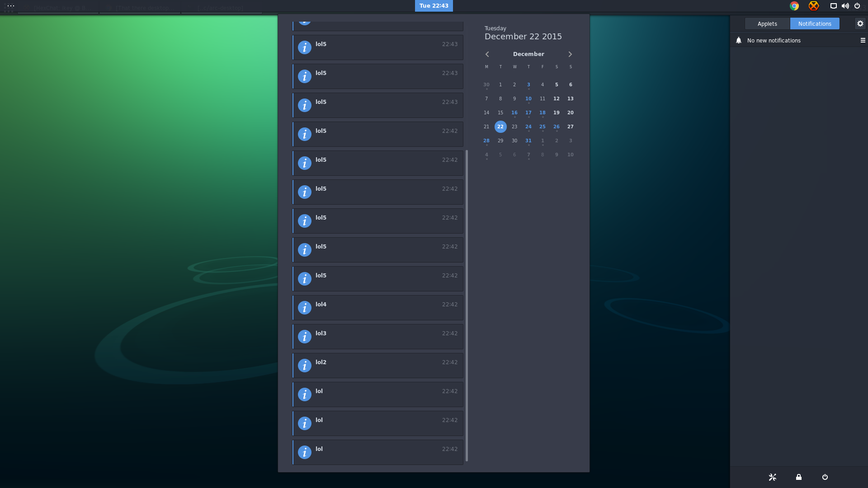Select the lol2 notification entry
Image resolution: width=868 pixels, height=488 pixels.
378,366
